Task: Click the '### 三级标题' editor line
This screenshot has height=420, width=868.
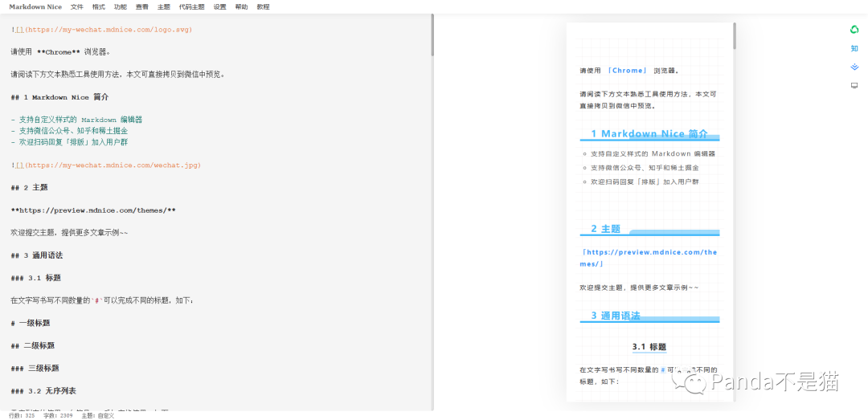Action: pos(35,368)
